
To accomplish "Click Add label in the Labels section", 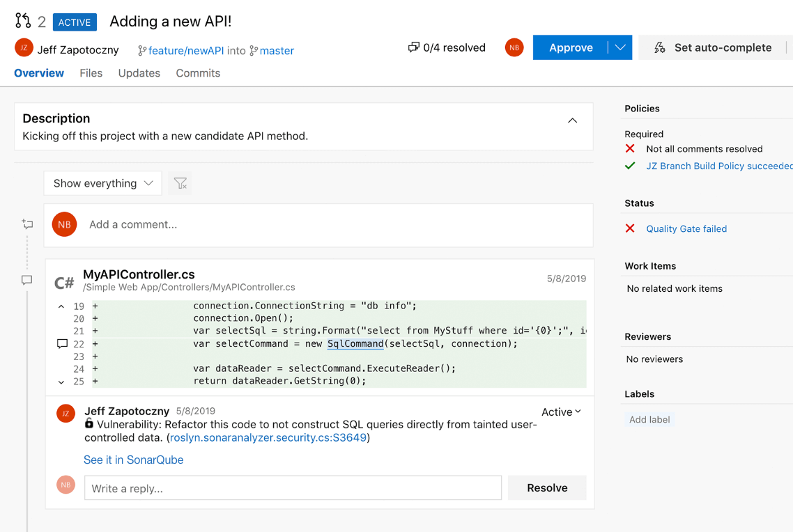I will tap(649, 419).
